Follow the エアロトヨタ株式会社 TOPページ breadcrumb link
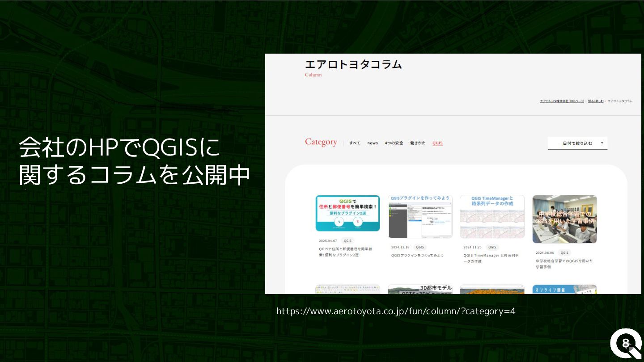This screenshot has width=644, height=362. (x=562, y=101)
